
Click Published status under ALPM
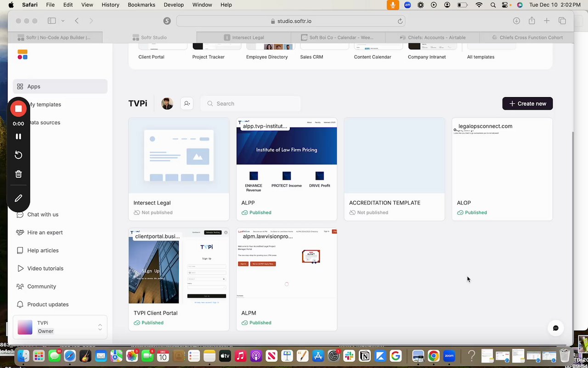point(256,322)
